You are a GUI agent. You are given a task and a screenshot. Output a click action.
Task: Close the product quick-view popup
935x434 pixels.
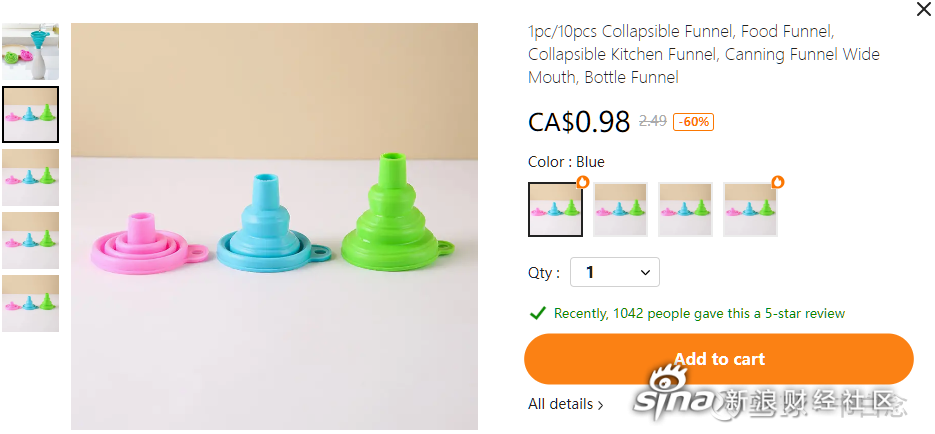click(x=923, y=8)
